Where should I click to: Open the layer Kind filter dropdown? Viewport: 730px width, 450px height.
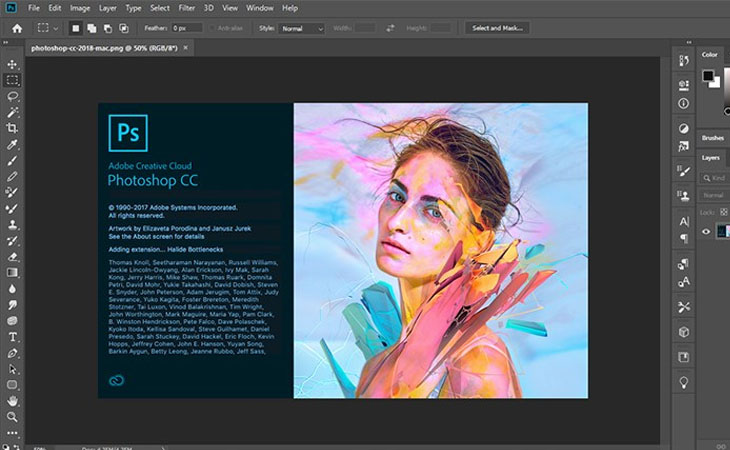714,178
